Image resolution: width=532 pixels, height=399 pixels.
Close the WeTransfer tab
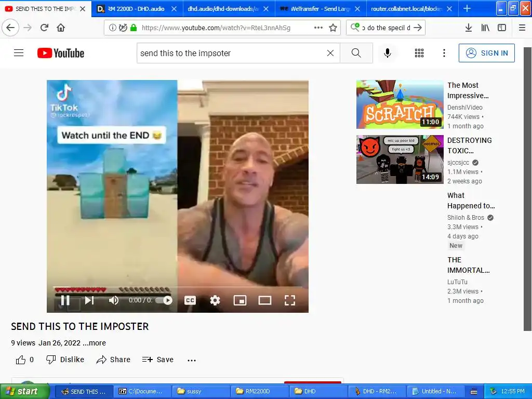pyautogui.click(x=357, y=9)
